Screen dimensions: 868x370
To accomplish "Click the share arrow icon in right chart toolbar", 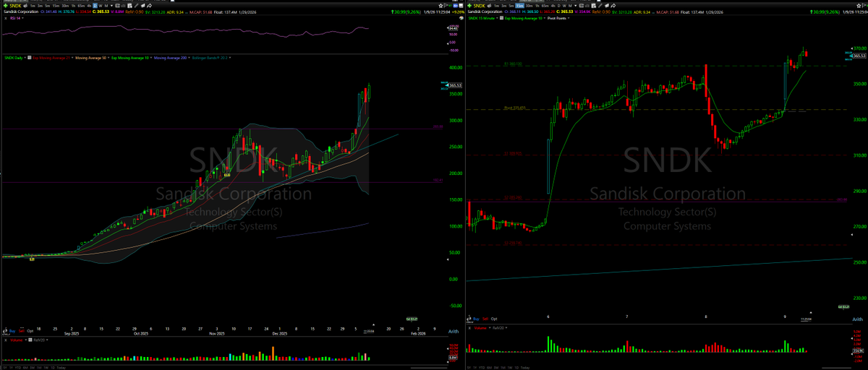I will [x=613, y=6].
